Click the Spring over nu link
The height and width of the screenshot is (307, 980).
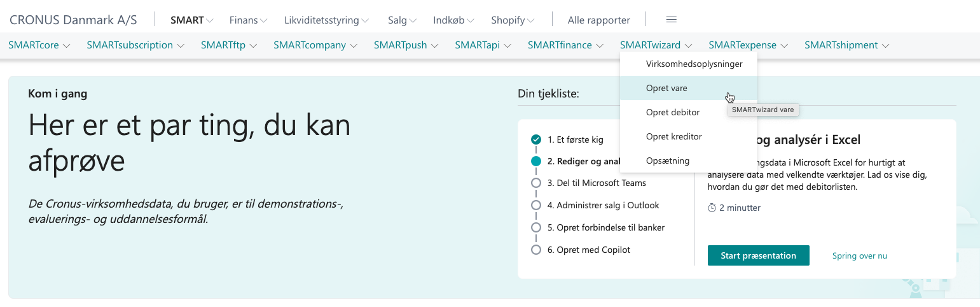point(859,256)
